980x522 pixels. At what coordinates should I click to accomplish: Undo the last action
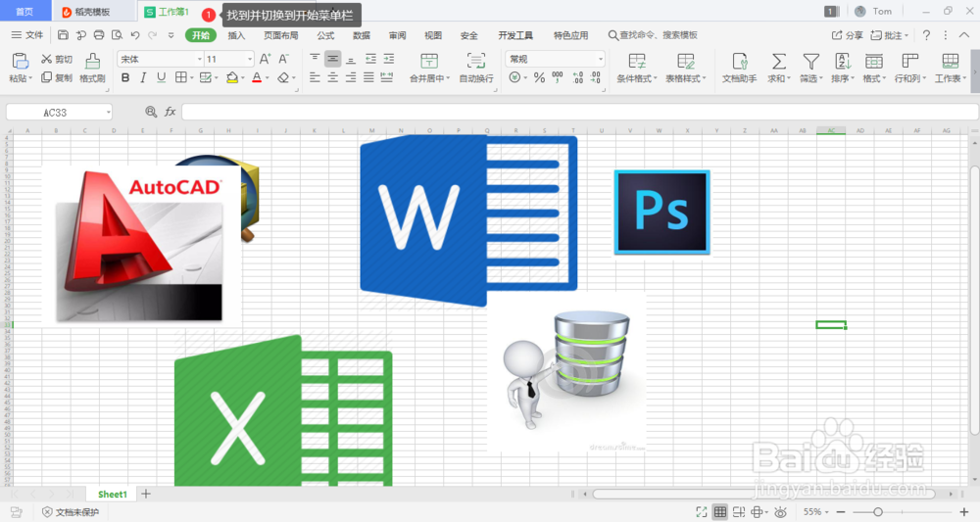(135, 35)
